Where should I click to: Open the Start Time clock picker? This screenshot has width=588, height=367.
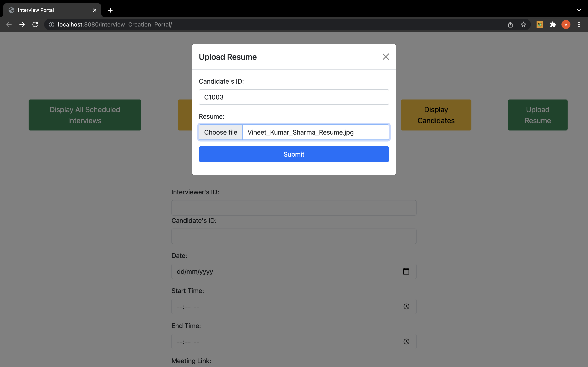[x=406, y=307]
